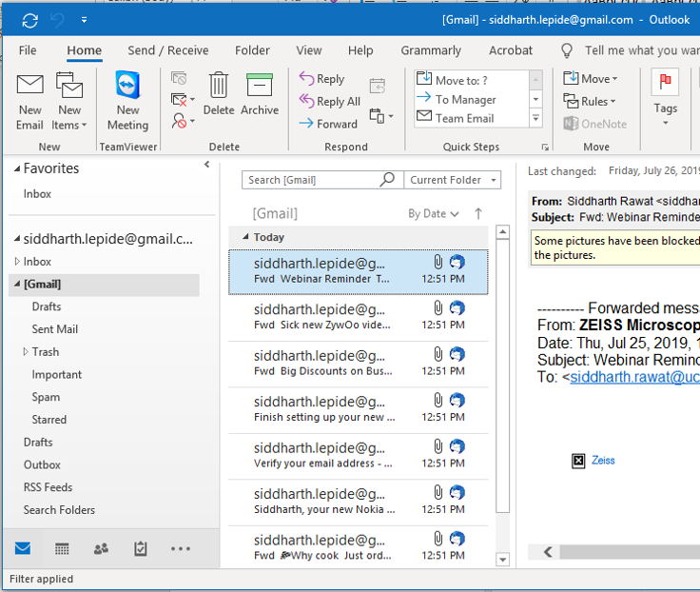Open New Items menu
The image size is (700, 592).
pyautogui.click(x=69, y=102)
